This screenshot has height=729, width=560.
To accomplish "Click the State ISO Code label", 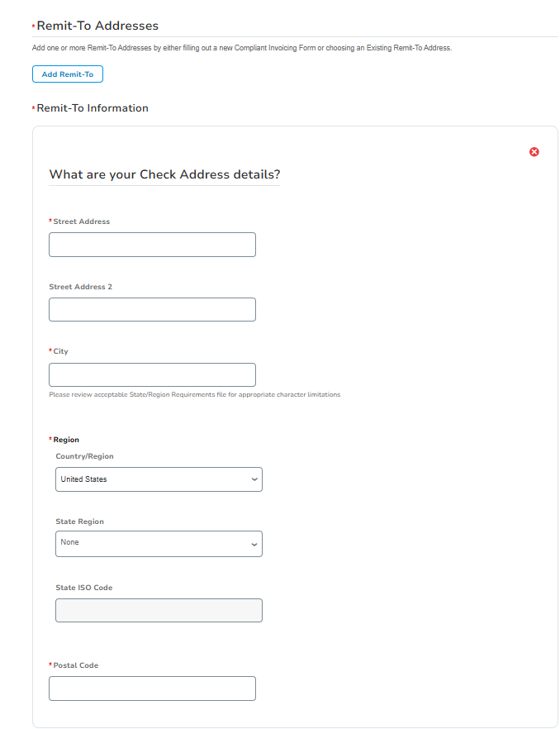I will (83, 588).
